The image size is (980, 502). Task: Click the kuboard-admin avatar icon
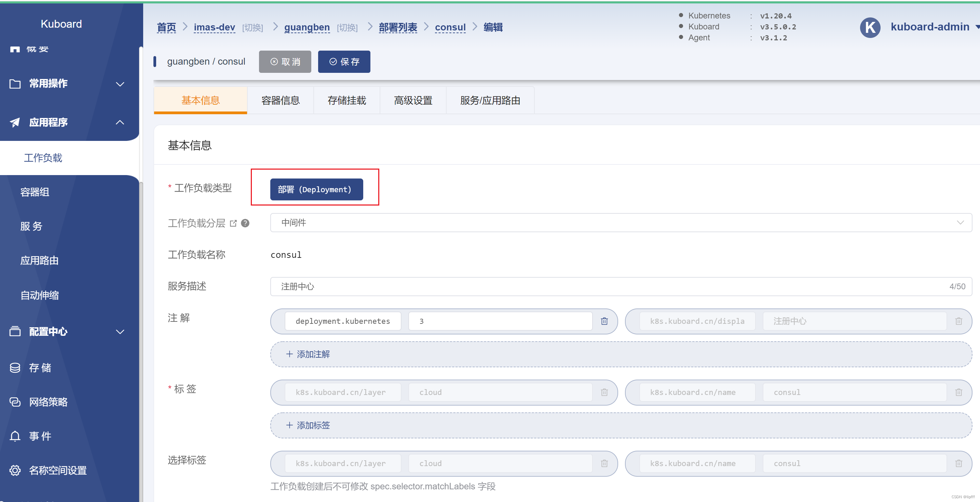(870, 27)
